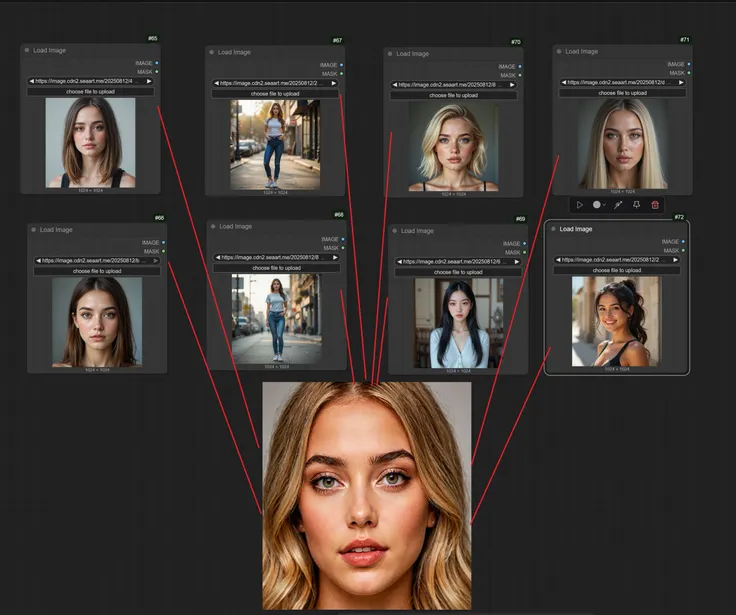Delete node with red trash icon
This screenshot has height=615, width=736.
coord(655,204)
